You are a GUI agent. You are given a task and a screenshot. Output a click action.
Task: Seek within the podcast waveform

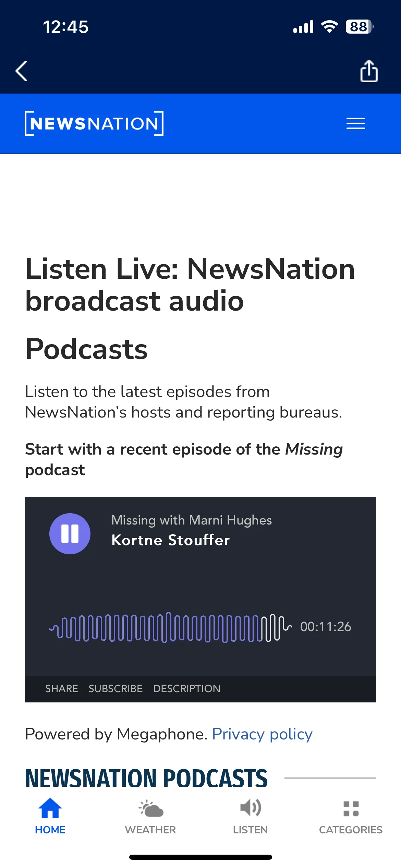coord(171,627)
